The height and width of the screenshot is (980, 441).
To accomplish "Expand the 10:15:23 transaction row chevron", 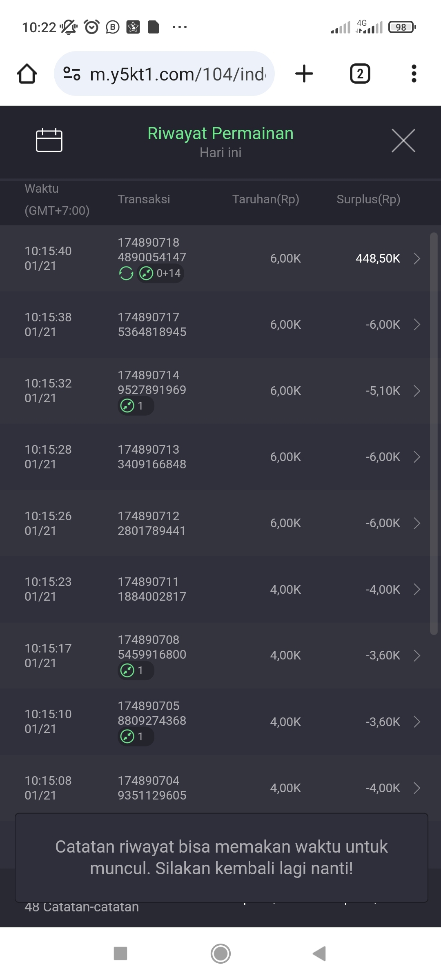I will (x=416, y=589).
